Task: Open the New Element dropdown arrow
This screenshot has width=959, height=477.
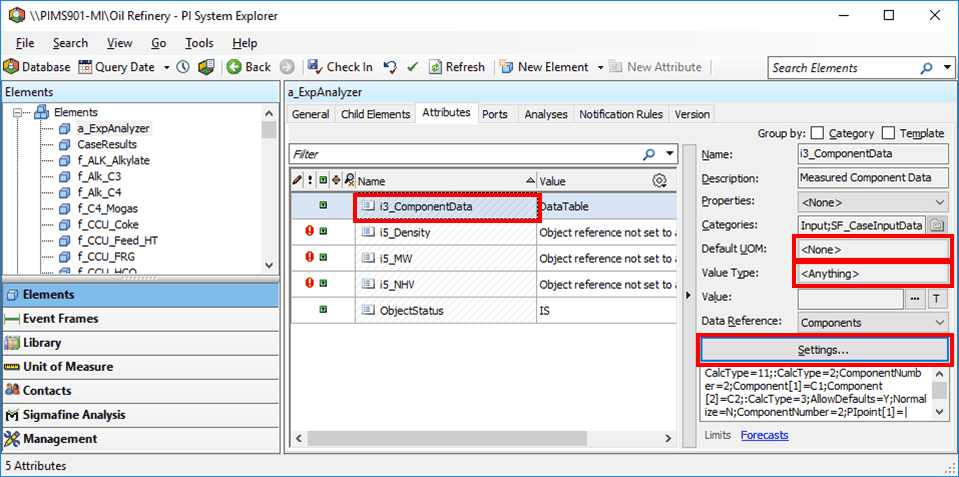Action: pyautogui.click(x=600, y=67)
